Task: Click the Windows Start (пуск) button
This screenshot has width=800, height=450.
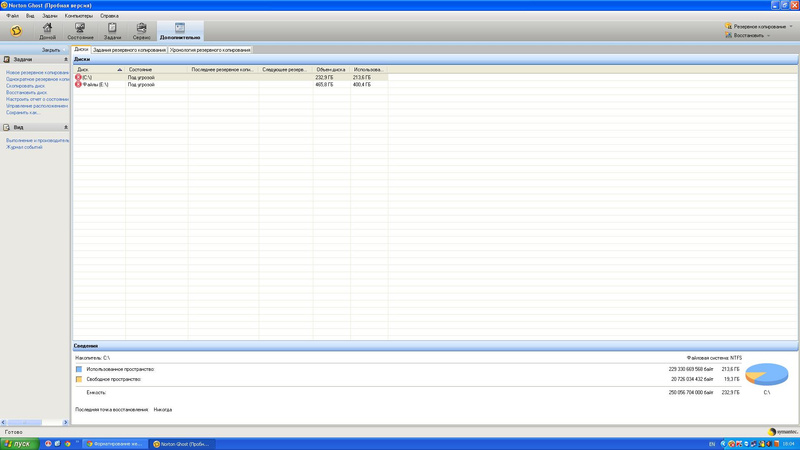Action: pyautogui.click(x=18, y=443)
